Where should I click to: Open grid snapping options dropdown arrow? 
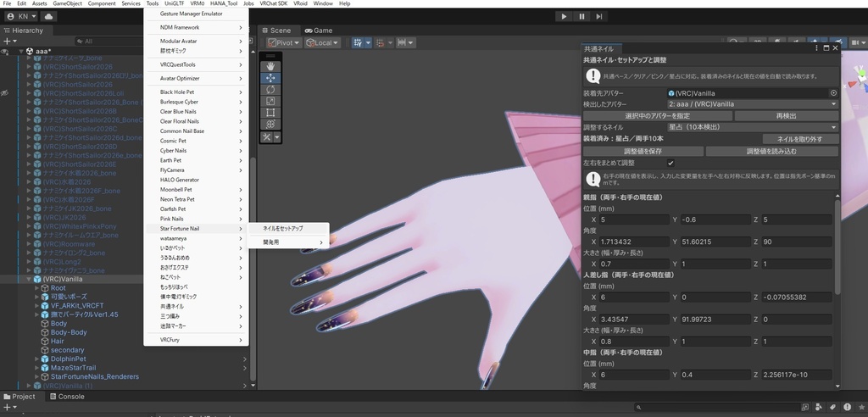[368, 42]
